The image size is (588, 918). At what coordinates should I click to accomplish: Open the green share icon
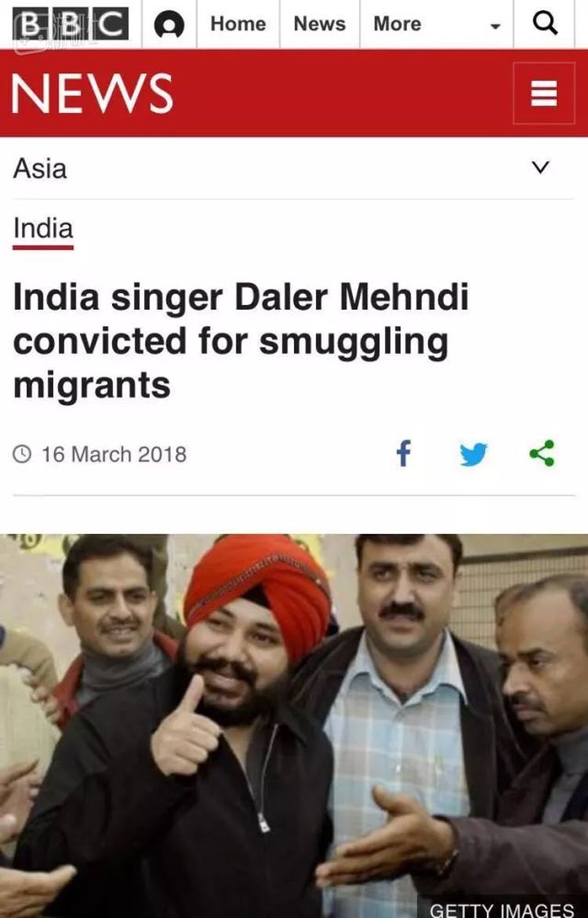542,454
